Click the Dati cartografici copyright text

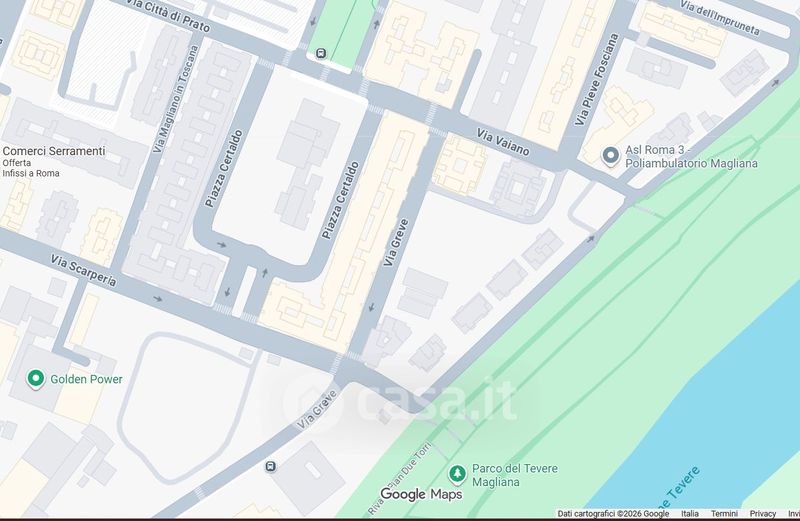tap(613, 513)
